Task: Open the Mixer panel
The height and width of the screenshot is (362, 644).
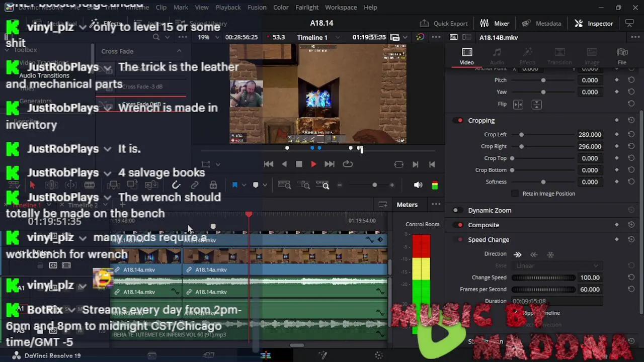Action: click(495, 23)
